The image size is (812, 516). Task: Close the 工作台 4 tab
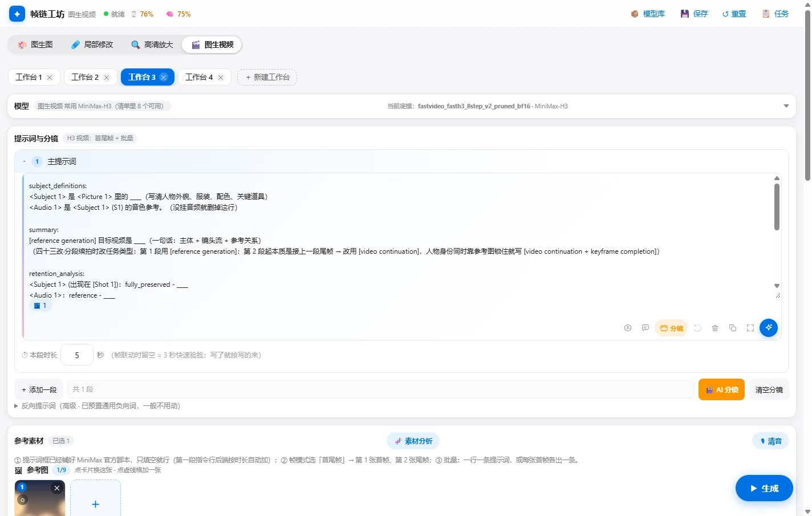point(221,78)
